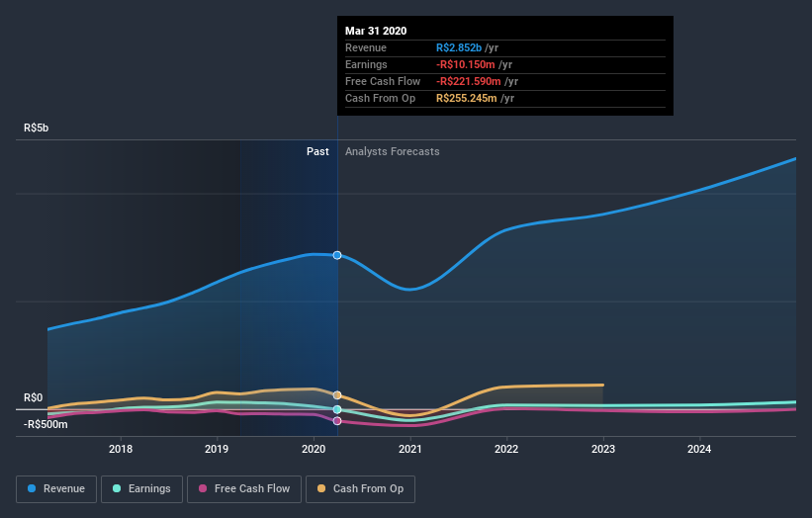Click the 2018 x-axis label
This screenshot has width=812, height=518.
[x=121, y=449]
